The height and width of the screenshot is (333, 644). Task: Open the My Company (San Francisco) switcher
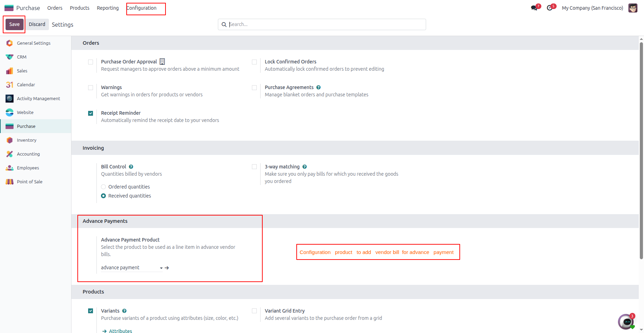[x=592, y=8]
